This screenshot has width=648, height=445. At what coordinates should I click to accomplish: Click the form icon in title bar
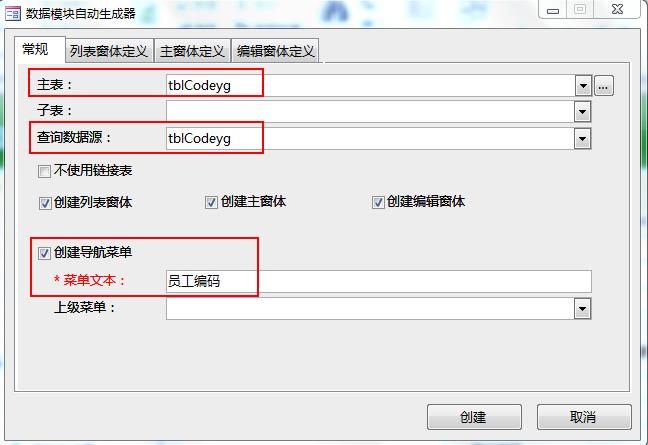[x=12, y=14]
